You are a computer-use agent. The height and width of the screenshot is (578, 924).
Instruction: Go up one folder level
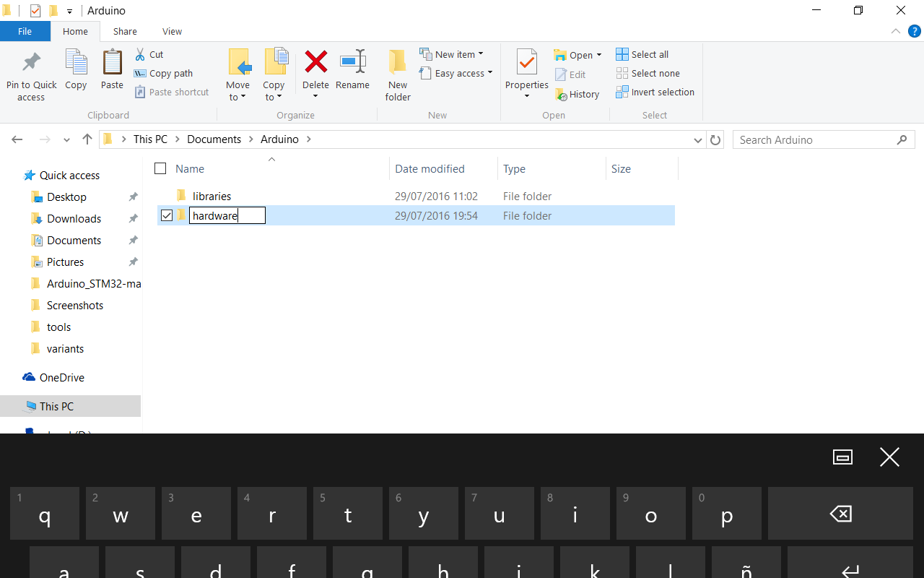pyautogui.click(x=87, y=139)
